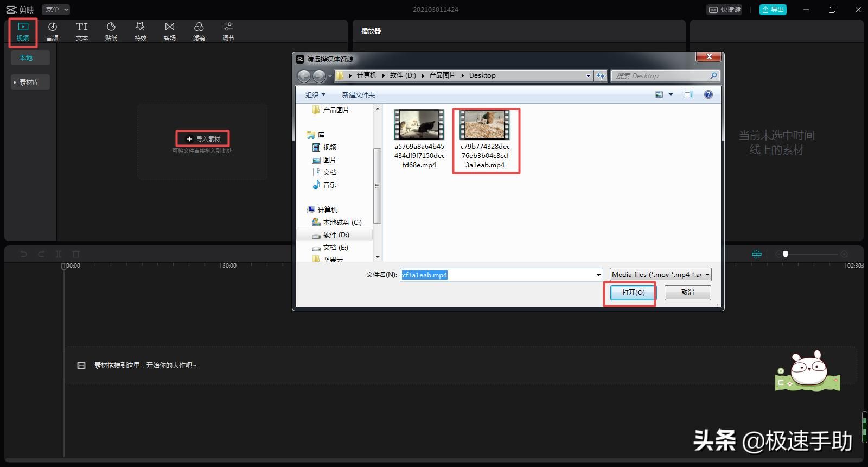Click the redo icon in timeline toolbar

[41, 254]
